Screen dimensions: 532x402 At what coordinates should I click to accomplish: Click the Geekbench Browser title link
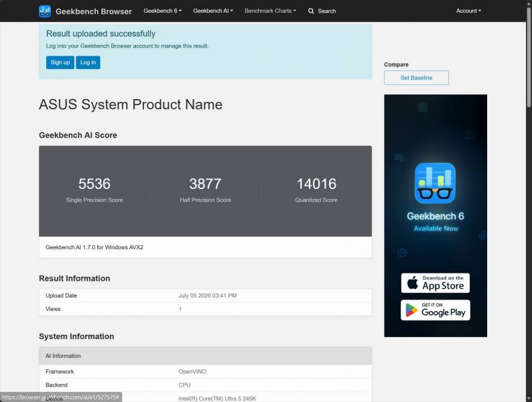click(94, 11)
